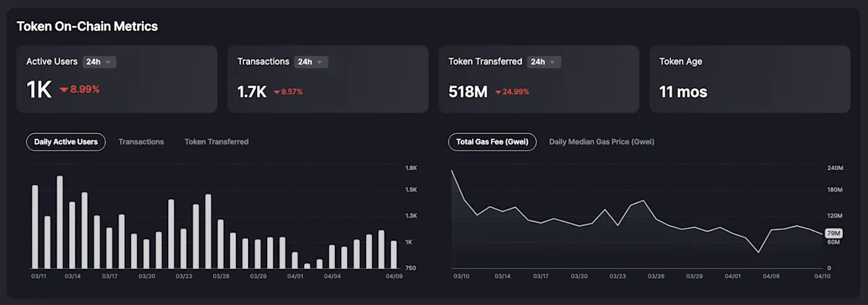Click the 1K active users value

(39, 90)
